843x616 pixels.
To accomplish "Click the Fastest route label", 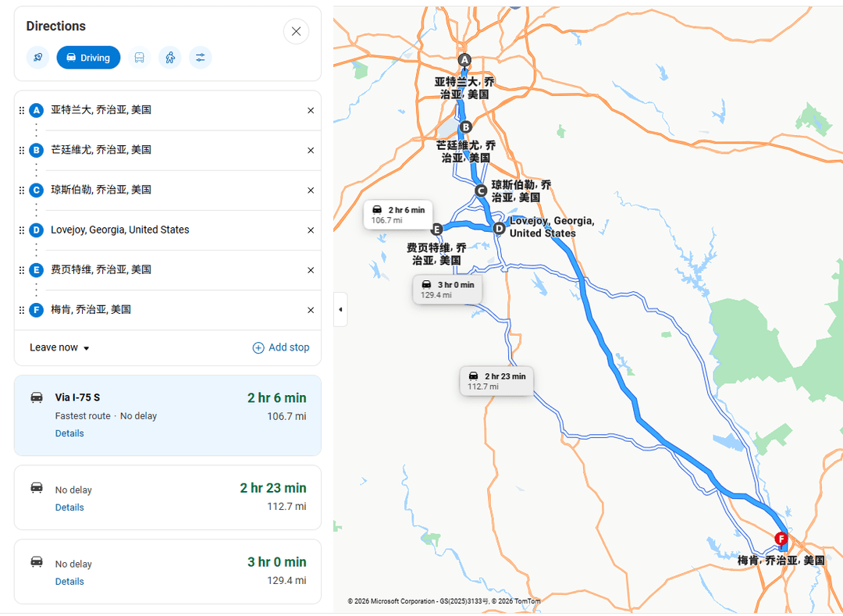I will coord(83,416).
